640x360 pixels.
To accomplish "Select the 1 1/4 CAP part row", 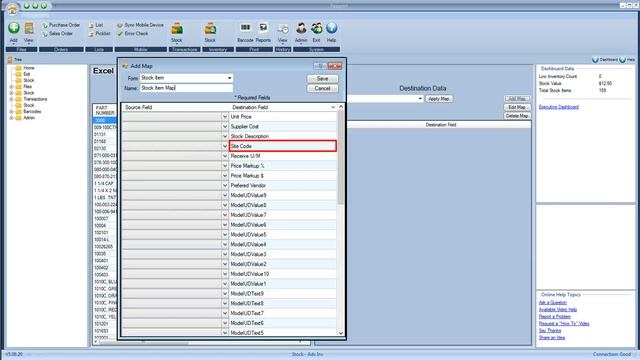I will coord(105,184).
